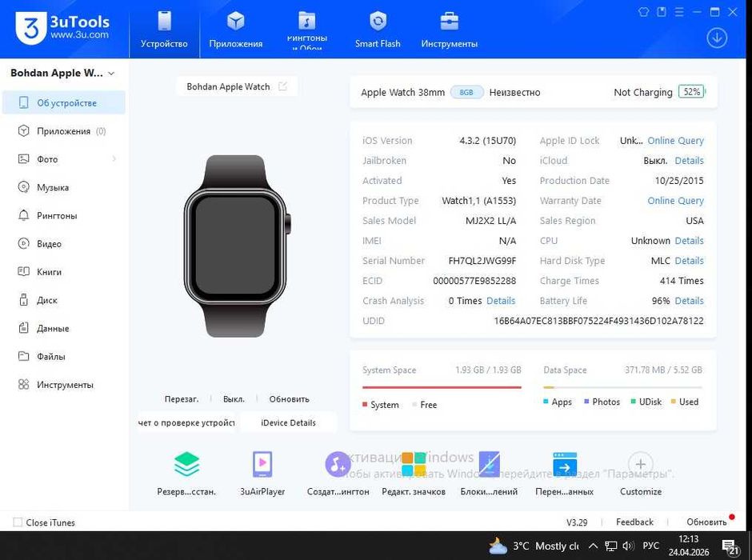Viewport: 752px width, 560px height.
Task: Open the Устройство tab in top bar
Action: coord(164,30)
